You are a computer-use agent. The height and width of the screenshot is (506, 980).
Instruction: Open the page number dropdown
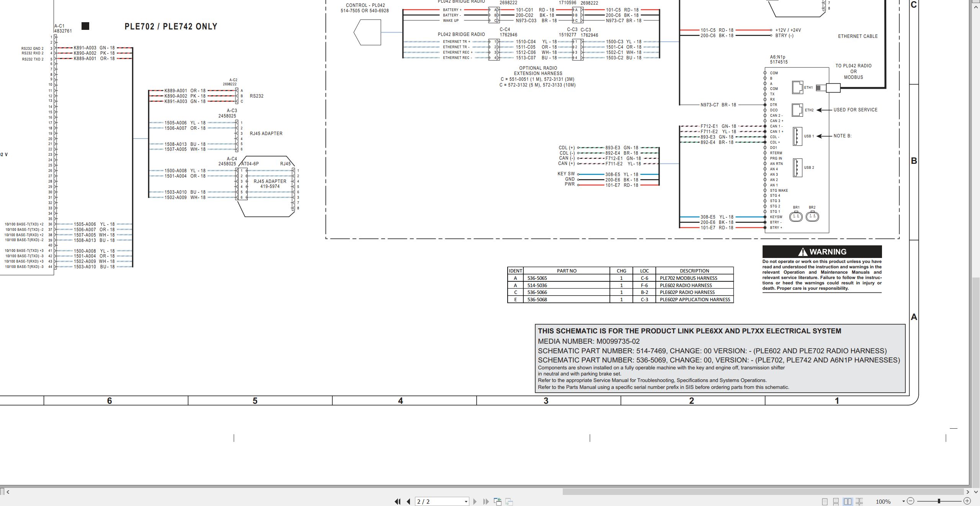(466, 501)
